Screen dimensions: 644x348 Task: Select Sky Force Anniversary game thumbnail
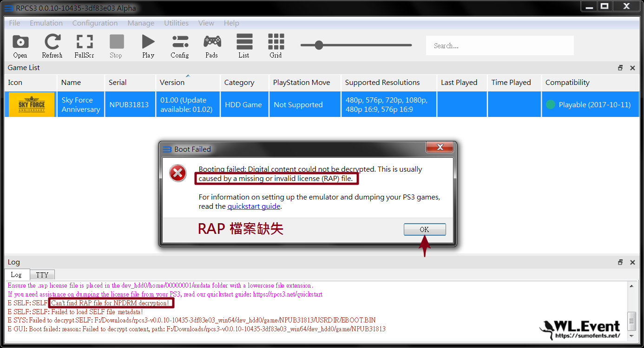click(32, 104)
